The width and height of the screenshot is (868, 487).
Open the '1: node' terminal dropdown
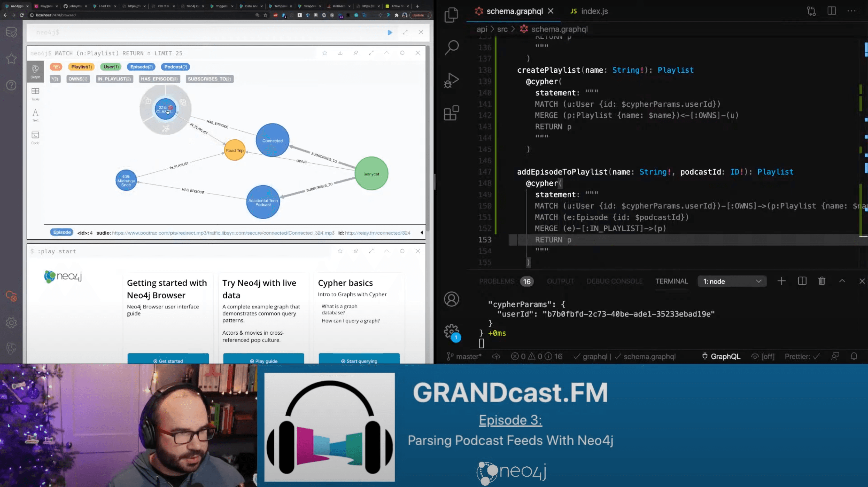point(732,281)
